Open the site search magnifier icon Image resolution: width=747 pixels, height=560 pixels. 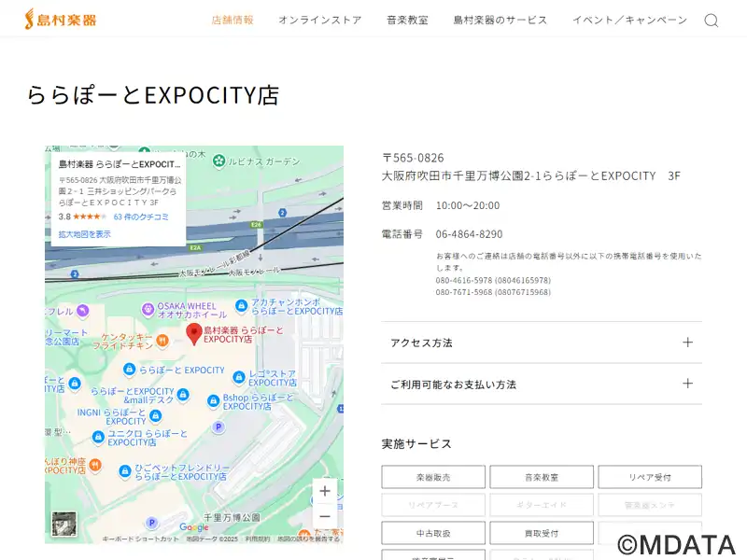(x=711, y=21)
